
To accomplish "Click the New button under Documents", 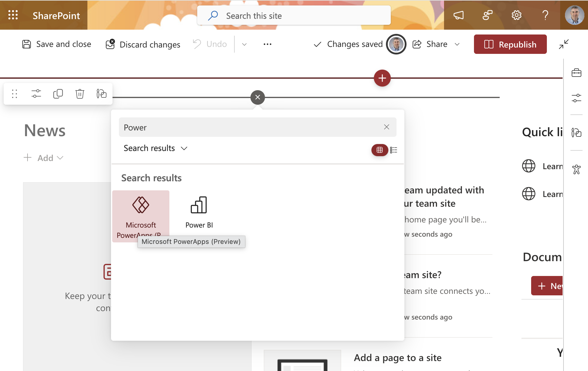I will (x=547, y=286).
